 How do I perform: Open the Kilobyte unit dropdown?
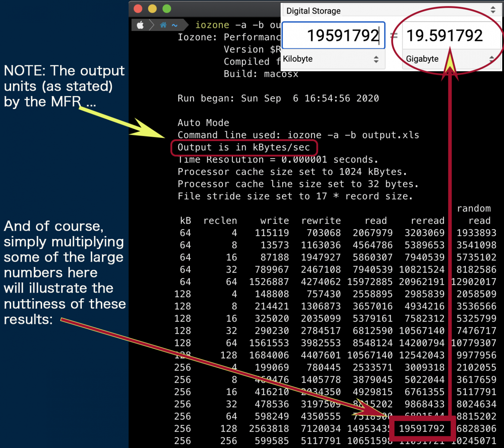pyautogui.click(x=333, y=59)
